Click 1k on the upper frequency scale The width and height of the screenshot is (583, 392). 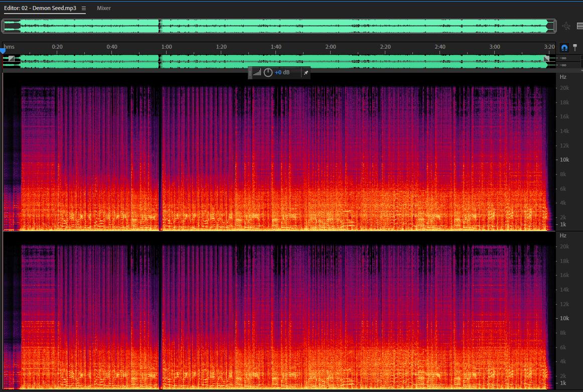[x=563, y=225]
